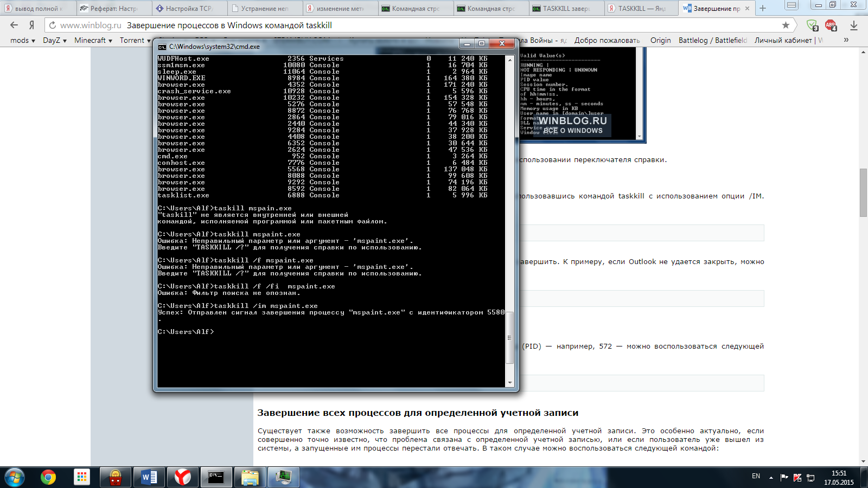Open the 'Личный кабинет' bookmark
This screenshot has height=488, width=868.
(788, 40)
